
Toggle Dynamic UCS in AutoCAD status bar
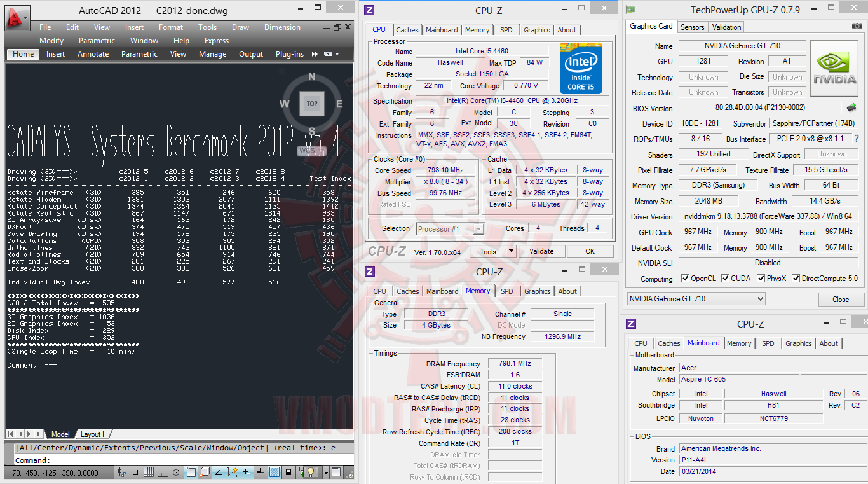pyautogui.click(x=233, y=473)
